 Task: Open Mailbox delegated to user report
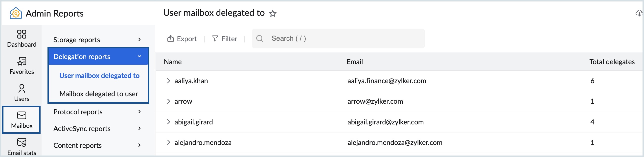tap(99, 94)
